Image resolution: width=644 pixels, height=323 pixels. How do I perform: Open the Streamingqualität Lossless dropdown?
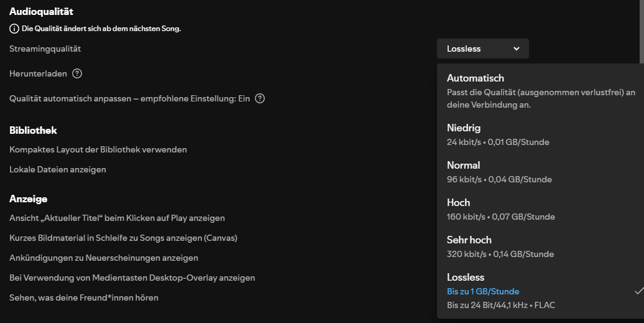pos(482,49)
